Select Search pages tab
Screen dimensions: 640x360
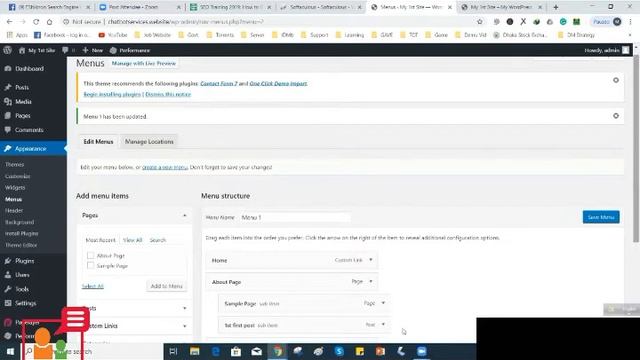click(x=158, y=240)
